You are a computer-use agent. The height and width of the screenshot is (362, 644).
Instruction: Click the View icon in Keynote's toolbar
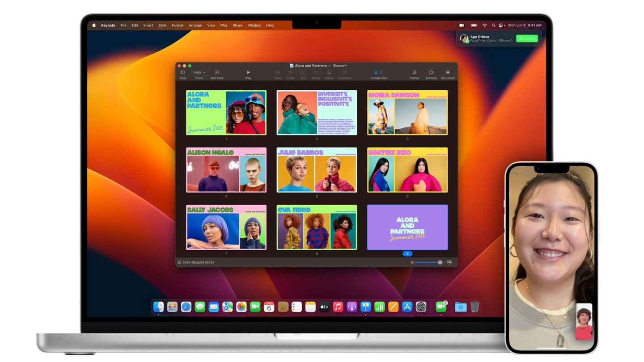click(182, 74)
